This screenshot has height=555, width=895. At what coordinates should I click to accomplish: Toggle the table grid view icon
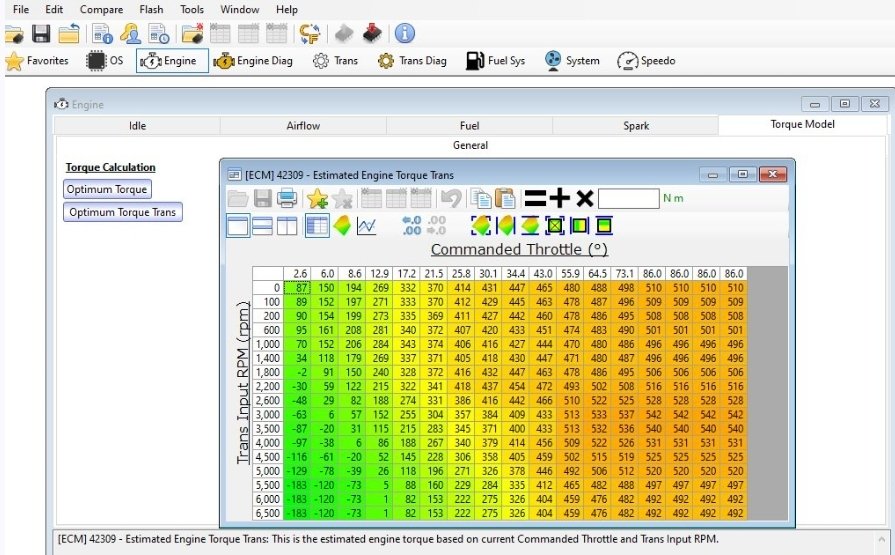317,226
